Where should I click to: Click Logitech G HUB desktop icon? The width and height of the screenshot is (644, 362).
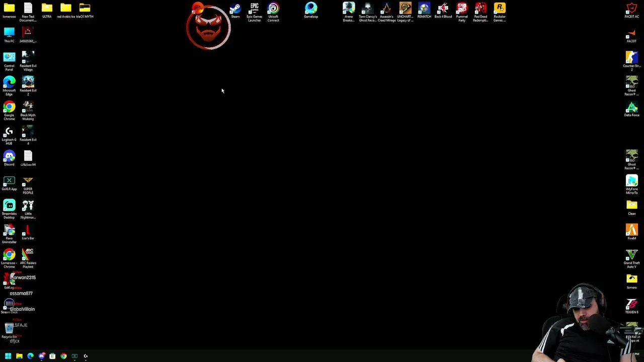pos(9,135)
